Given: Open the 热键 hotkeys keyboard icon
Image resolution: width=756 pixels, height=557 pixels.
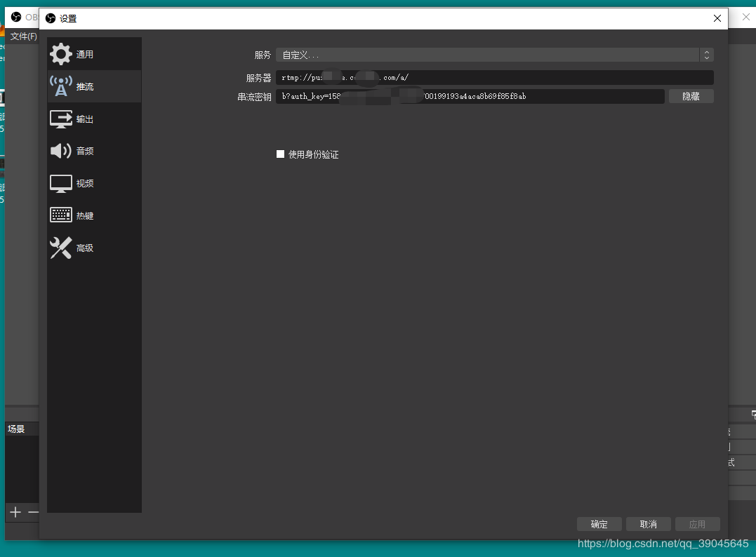Looking at the screenshot, I should coord(61,215).
